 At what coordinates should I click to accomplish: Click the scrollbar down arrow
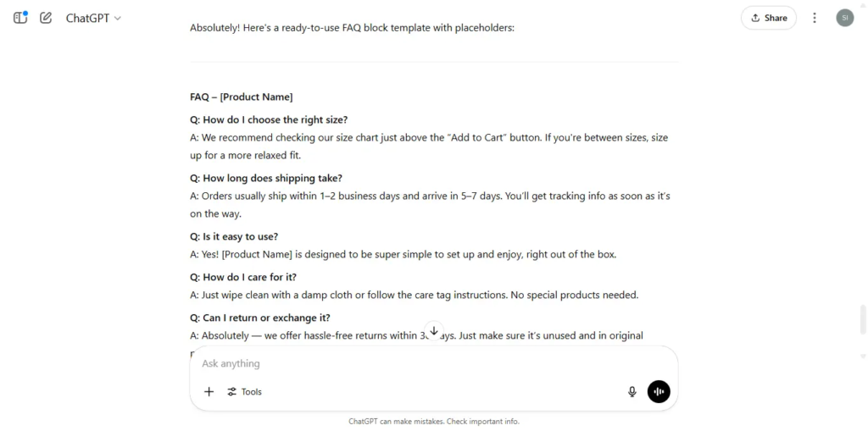(x=863, y=356)
